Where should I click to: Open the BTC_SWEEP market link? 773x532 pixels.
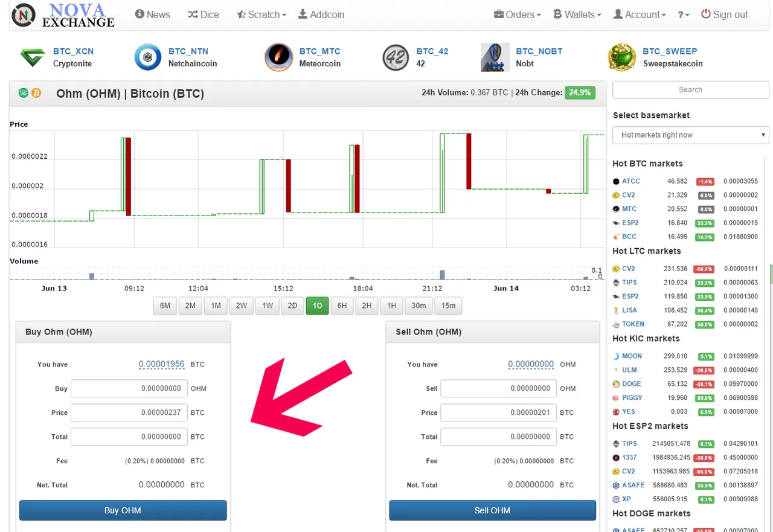coord(670,51)
